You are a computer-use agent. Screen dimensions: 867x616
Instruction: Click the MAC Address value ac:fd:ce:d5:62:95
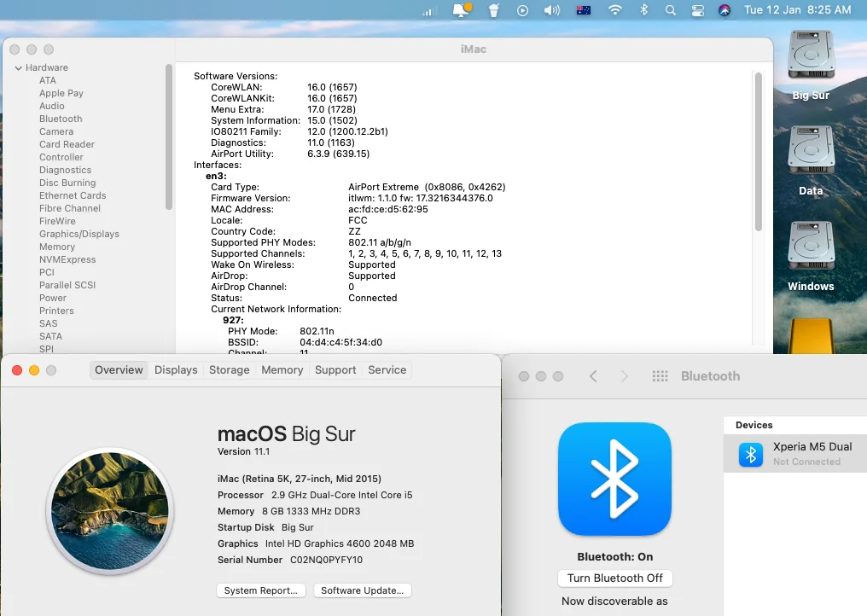388,209
